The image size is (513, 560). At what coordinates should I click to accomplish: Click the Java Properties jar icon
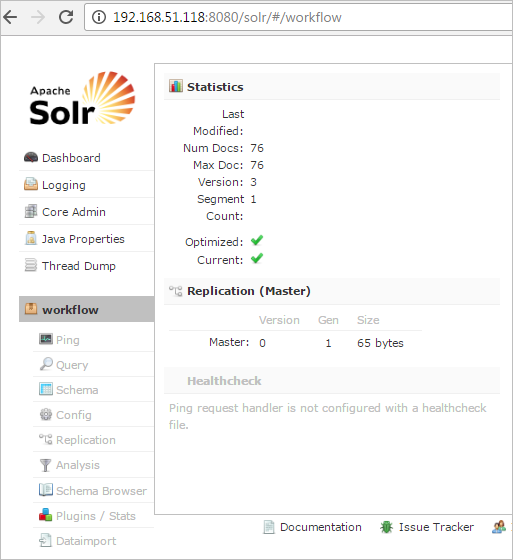coord(31,238)
